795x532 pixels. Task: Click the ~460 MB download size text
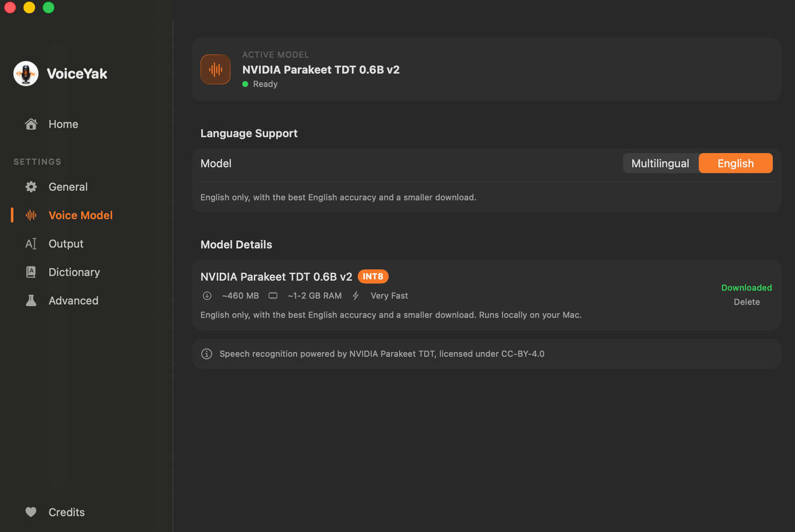click(240, 296)
